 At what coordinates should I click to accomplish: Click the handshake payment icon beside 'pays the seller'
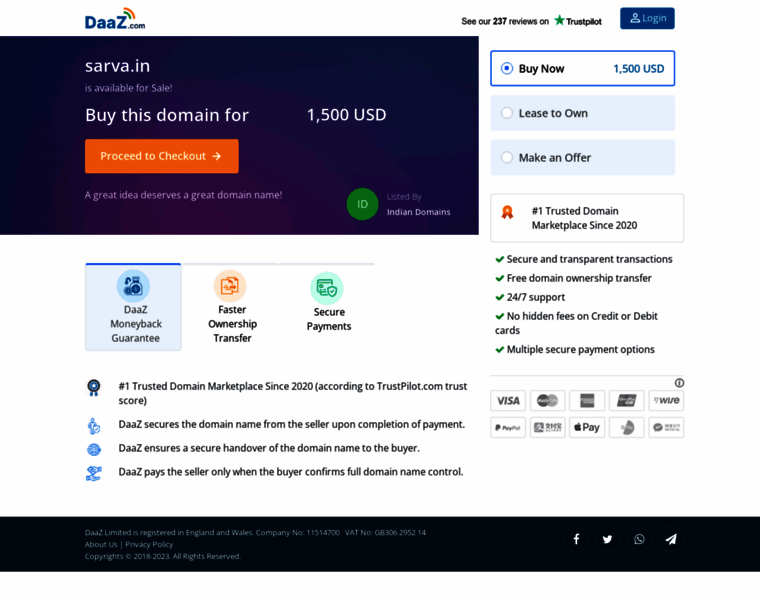click(x=94, y=474)
